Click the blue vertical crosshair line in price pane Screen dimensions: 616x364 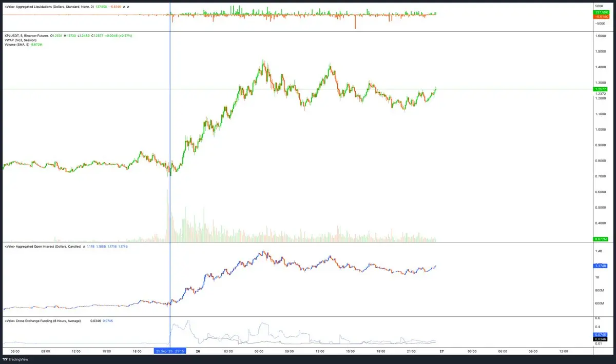click(x=170, y=136)
